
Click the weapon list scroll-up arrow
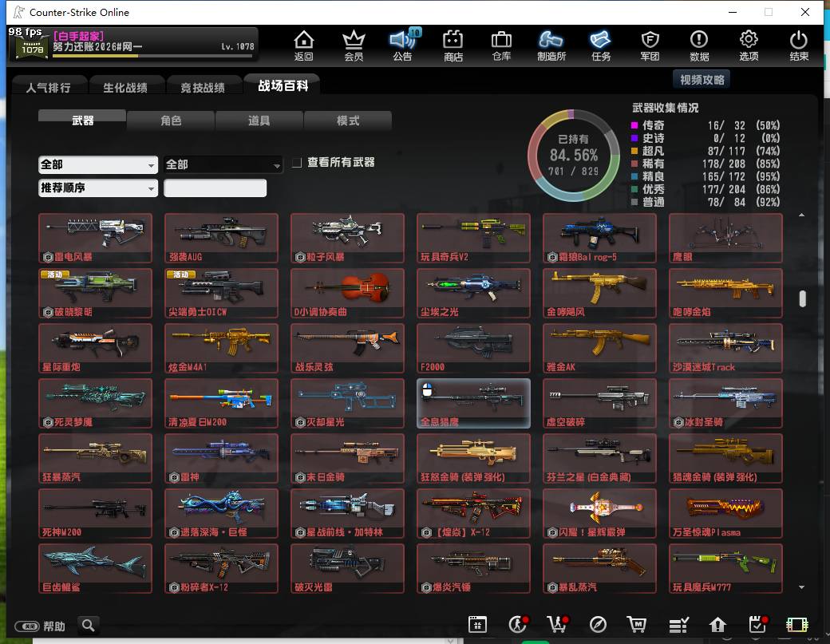coord(802,215)
